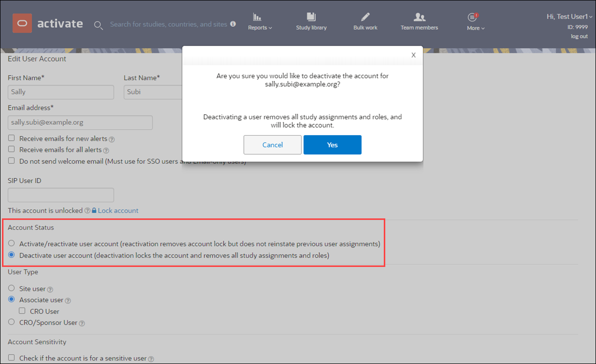Click the Account Sensitivity heading
The image size is (596, 364).
[x=37, y=342]
